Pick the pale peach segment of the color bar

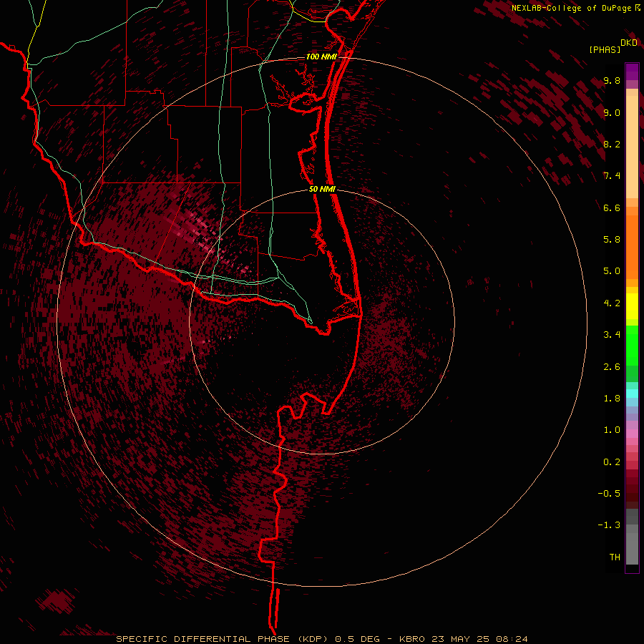632,147
